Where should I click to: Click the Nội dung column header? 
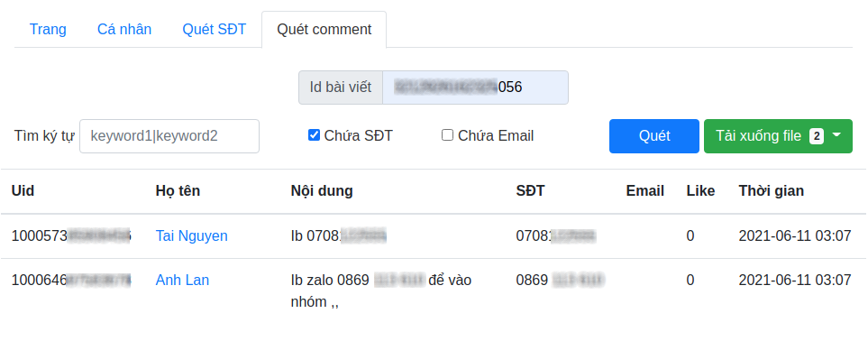coord(322,191)
